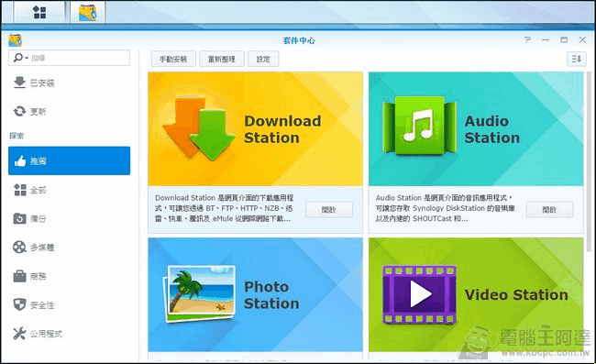Select the Package Center taskbar icon

(88, 12)
